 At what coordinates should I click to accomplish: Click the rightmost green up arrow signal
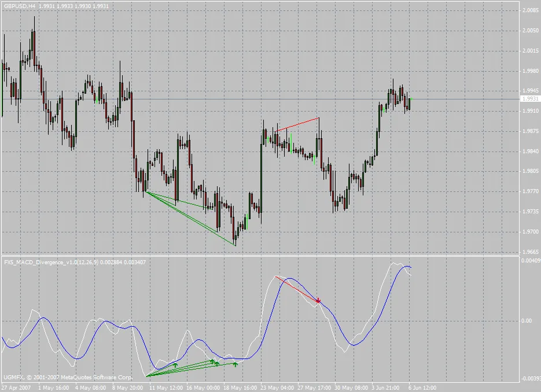[x=235, y=364]
